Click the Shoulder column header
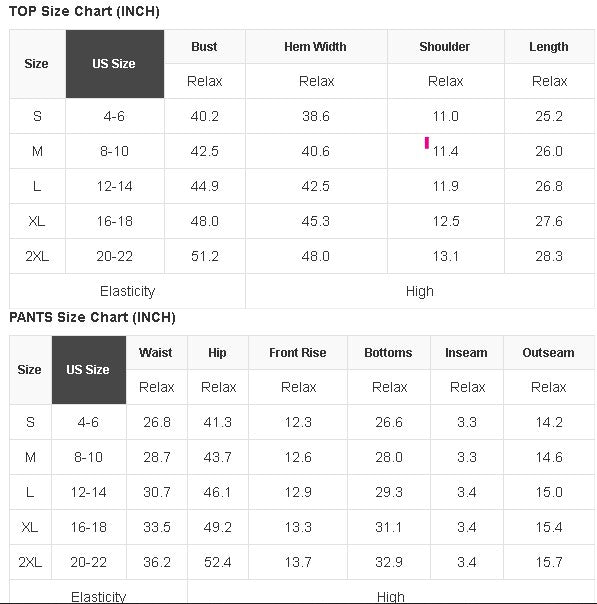Image resolution: width=597 pixels, height=604 pixels. pyautogui.click(x=445, y=47)
